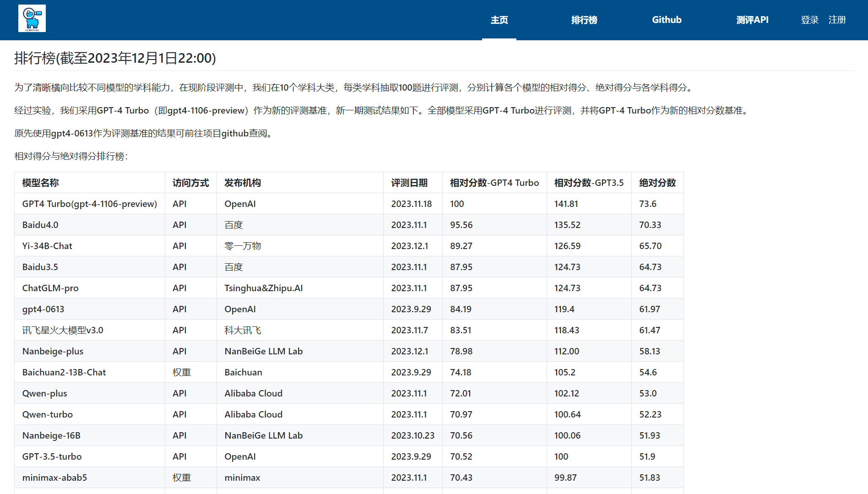Screen dimensions: 868x494
Task: Select the Qwen-turbo model name cell
Action: [90, 414]
